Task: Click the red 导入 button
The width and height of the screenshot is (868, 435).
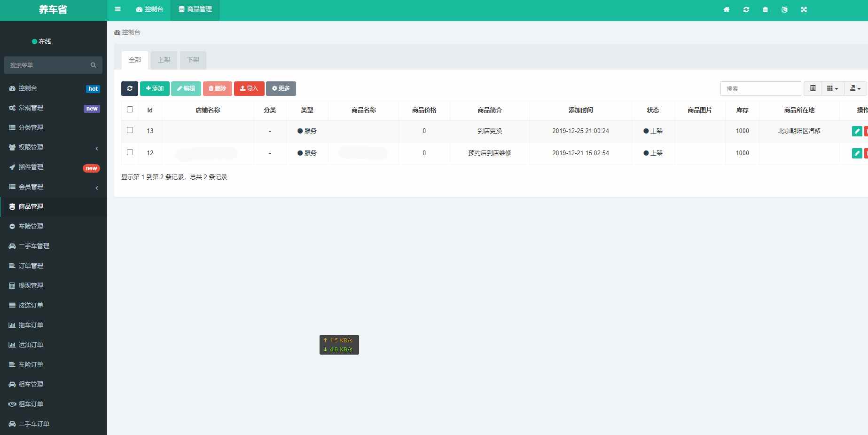Action: pos(249,88)
